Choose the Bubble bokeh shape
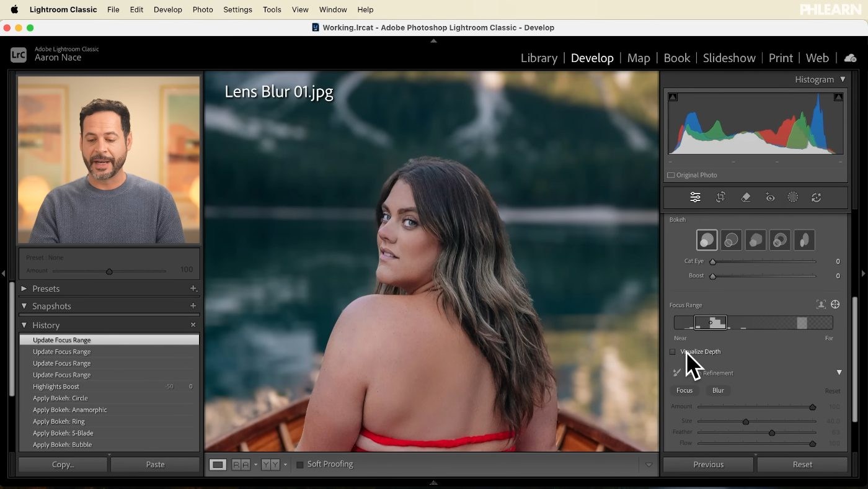 731,240
